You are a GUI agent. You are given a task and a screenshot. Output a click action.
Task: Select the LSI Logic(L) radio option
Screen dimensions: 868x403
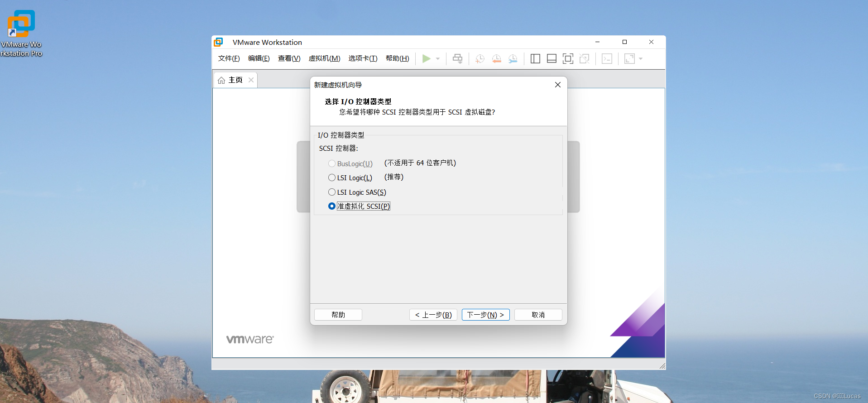pos(350,178)
